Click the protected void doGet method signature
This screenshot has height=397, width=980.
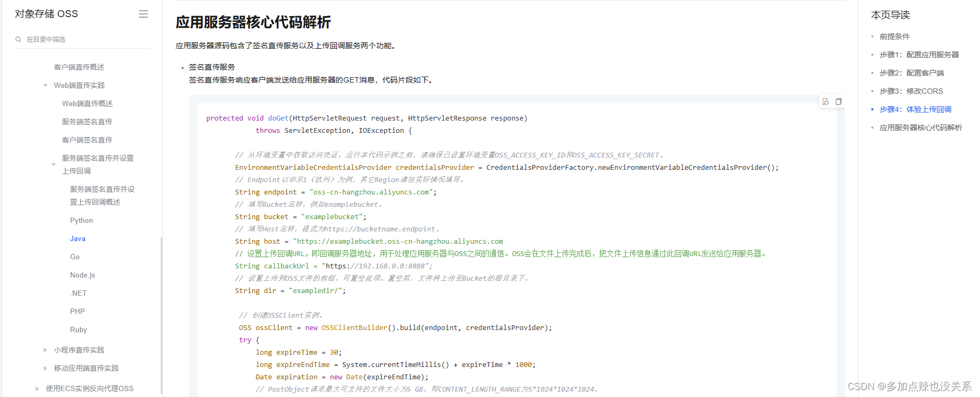click(367, 118)
